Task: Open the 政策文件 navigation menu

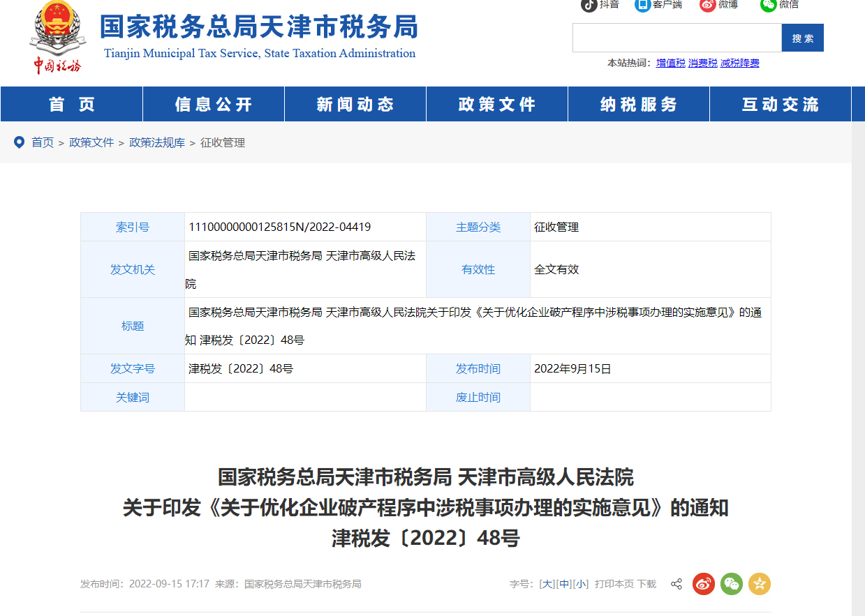Action: coord(496,103)
